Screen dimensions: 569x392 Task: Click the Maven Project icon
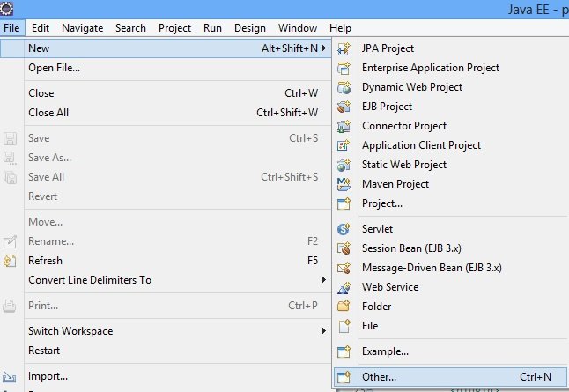[344, 184]
